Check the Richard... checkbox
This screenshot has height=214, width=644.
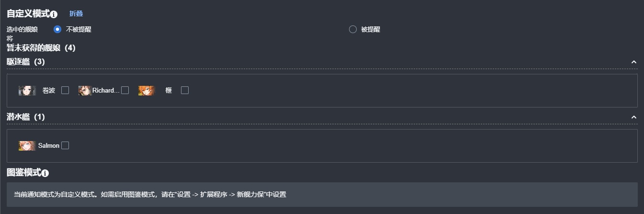click(125, 90)
